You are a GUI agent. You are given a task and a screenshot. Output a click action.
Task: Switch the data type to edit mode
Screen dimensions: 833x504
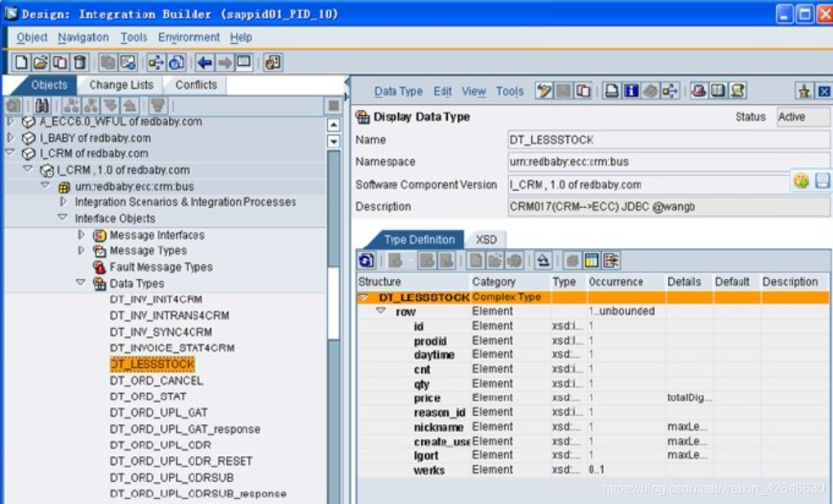[543, 91]
